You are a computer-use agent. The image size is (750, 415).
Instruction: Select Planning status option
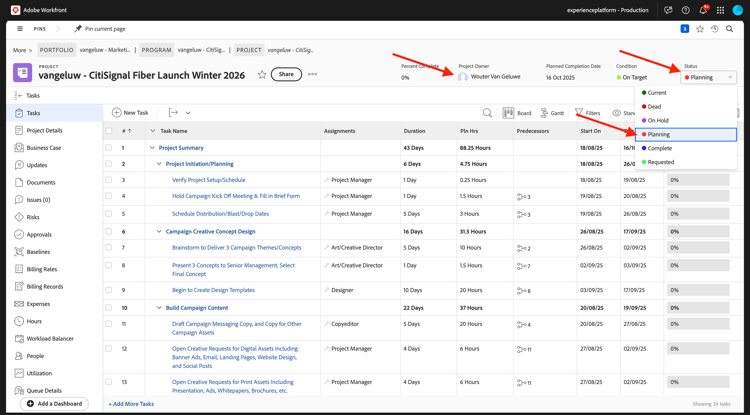pyautogui.click(x=686, y=134)
